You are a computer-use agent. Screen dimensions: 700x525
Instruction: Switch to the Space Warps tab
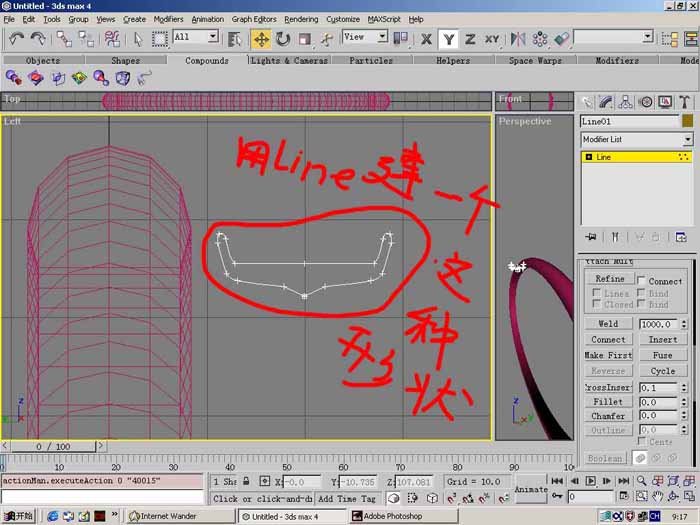(535, 60)
